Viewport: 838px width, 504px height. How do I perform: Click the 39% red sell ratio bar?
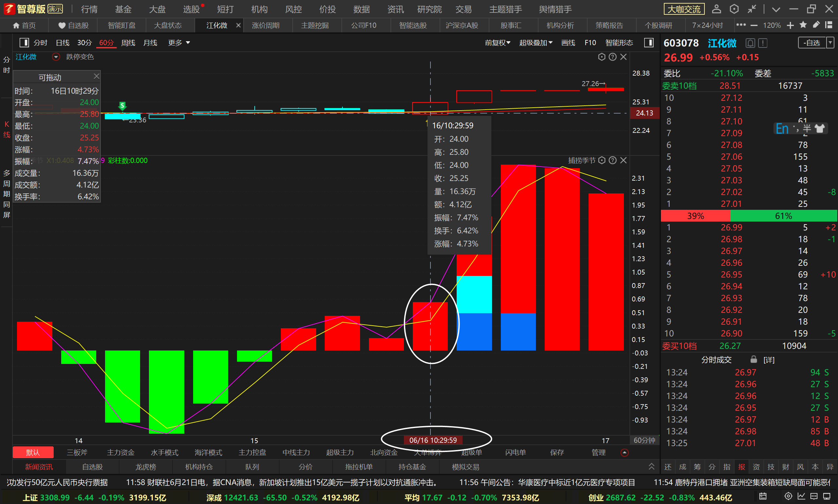point(695,216)
